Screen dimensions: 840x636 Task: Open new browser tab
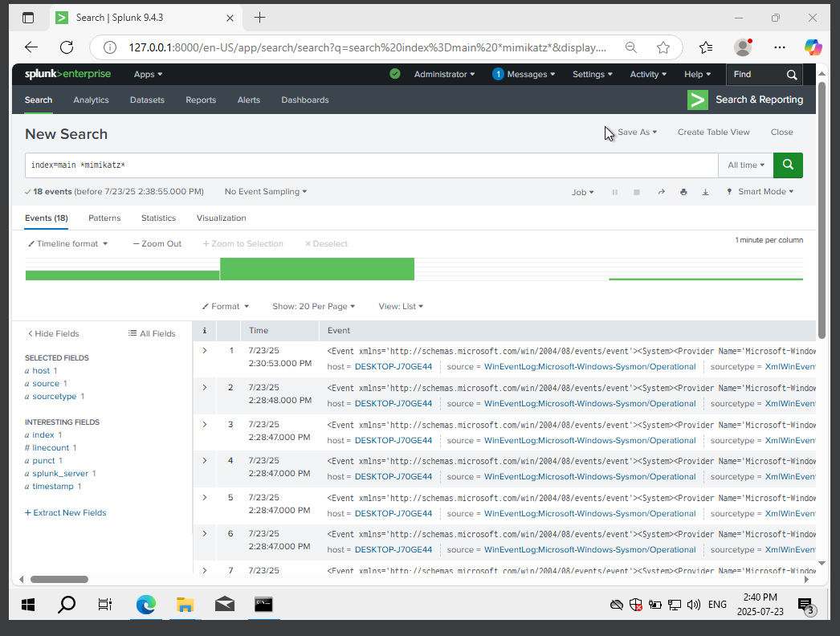coord(260,18)
